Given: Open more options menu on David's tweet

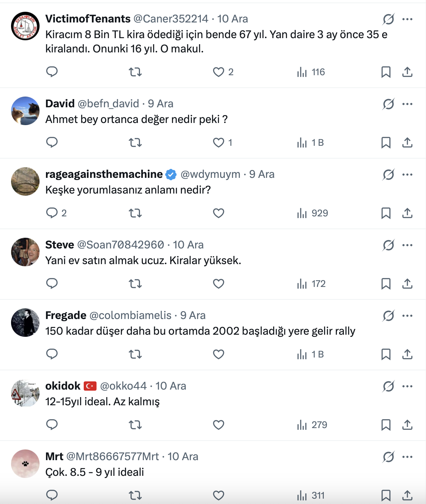Looking at the screenshot, I should (407, 104).
